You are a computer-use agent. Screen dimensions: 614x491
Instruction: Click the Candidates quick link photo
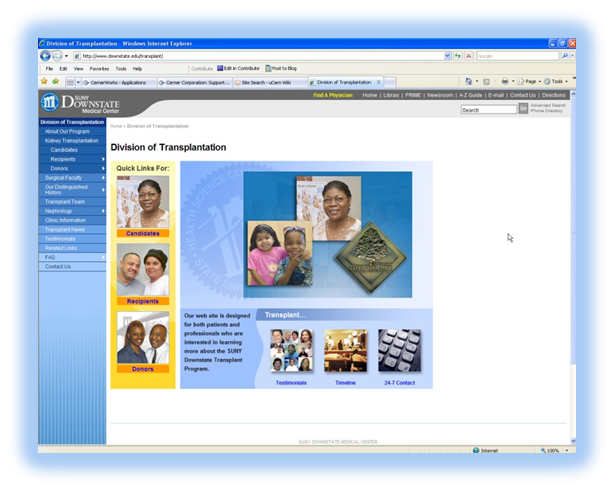click(143, 202)
